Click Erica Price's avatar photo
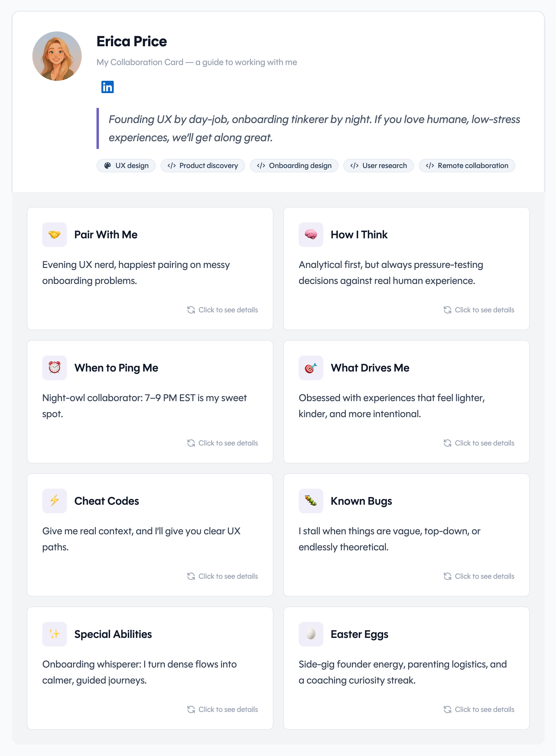556x756 pixels. [57, 56]
